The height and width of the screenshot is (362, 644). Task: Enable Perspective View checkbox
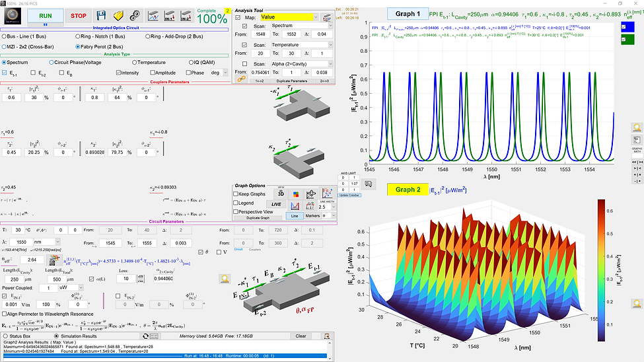point(236,212)
